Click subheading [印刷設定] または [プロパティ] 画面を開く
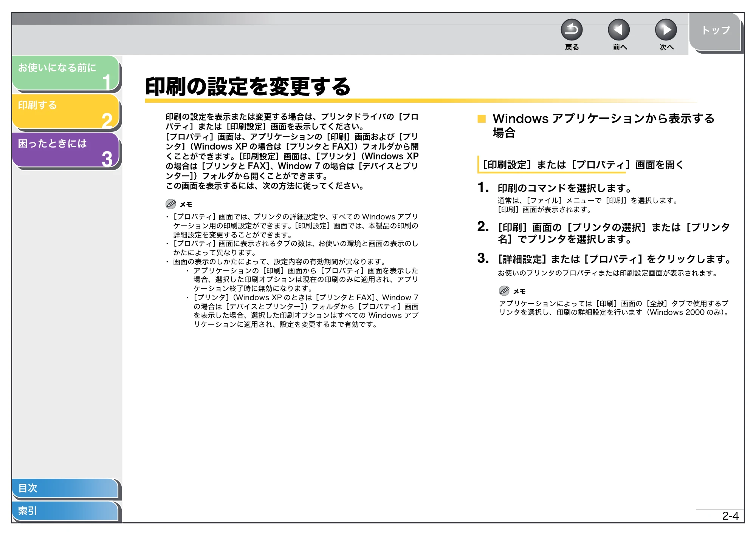 tap(583, 165)
